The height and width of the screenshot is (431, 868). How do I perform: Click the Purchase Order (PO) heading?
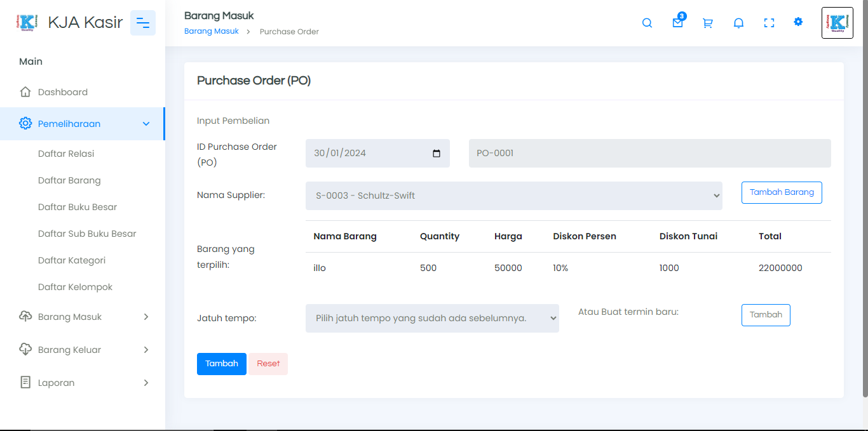[x=254, y=81]
